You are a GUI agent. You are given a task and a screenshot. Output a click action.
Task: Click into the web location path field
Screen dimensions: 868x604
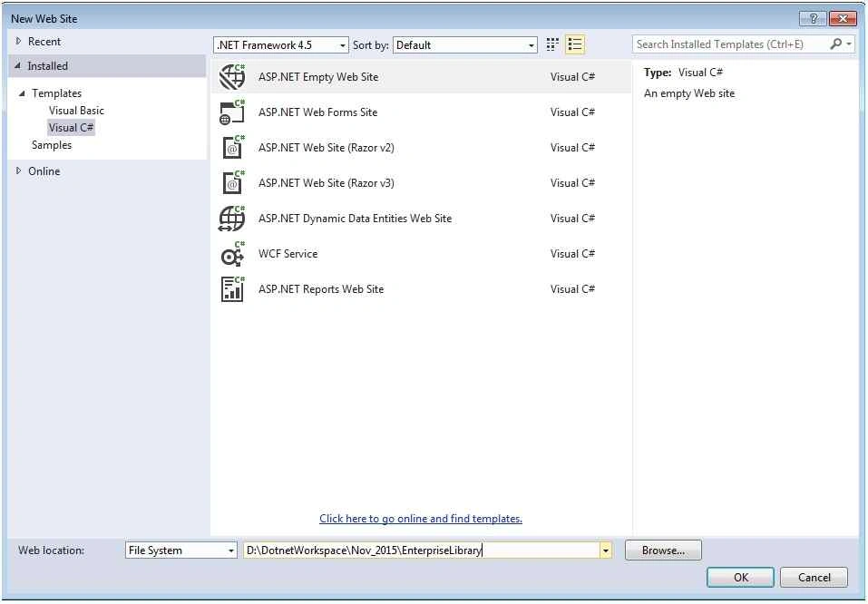click(421, 550)
